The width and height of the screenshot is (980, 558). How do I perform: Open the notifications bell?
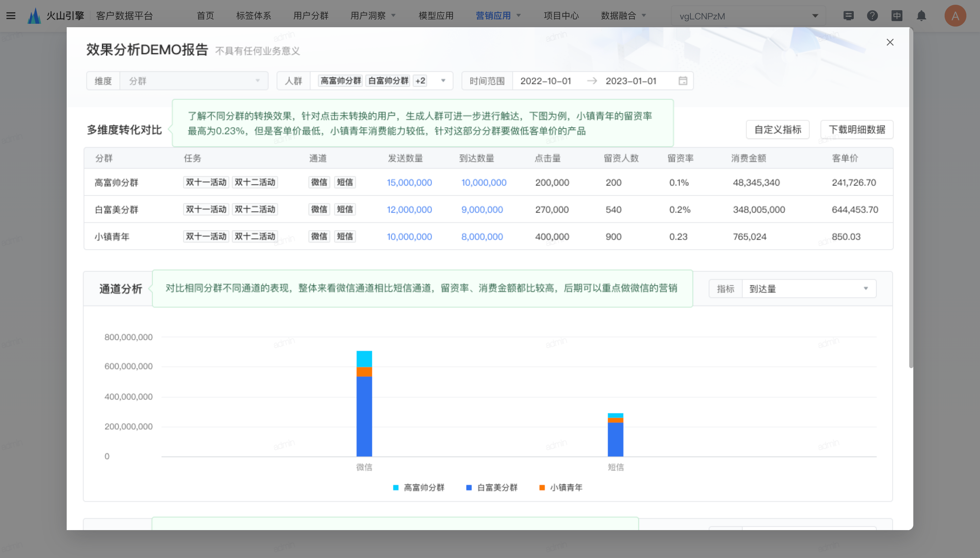921,16
